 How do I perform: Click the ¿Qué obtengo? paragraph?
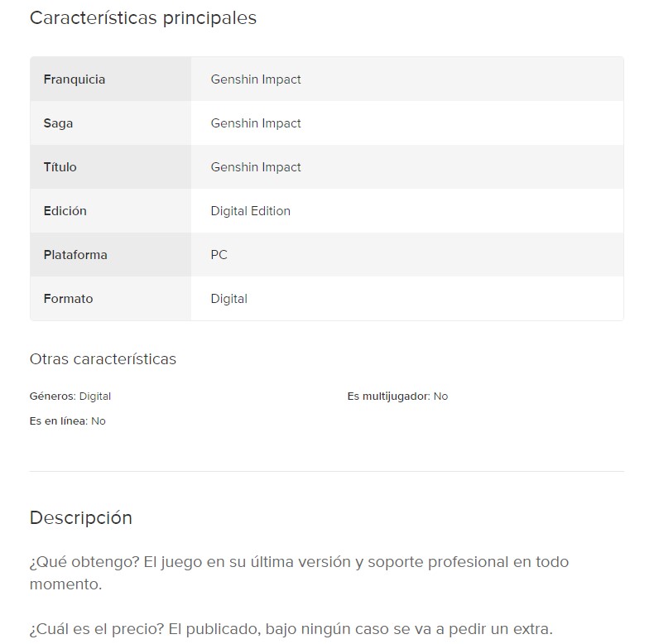(x=299, y=573)
